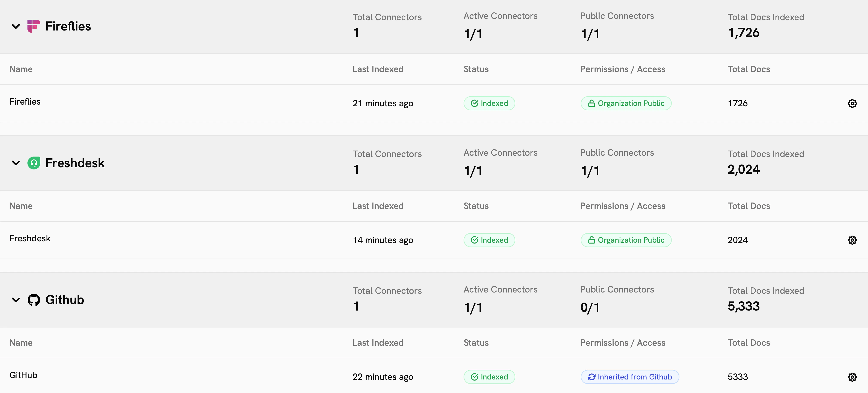
Task: Click the lock icon on Freshdesk's permission badge
Action: point(592,240)
